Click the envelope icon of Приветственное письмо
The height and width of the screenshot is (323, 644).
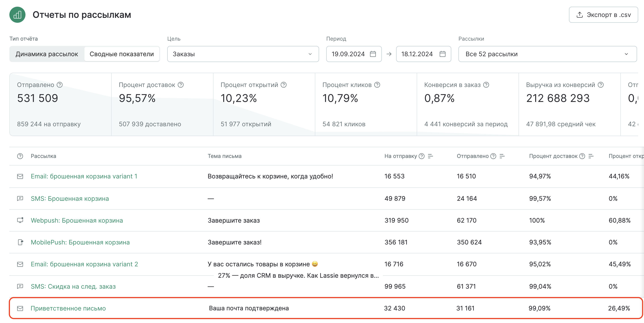tap(20, 309)
